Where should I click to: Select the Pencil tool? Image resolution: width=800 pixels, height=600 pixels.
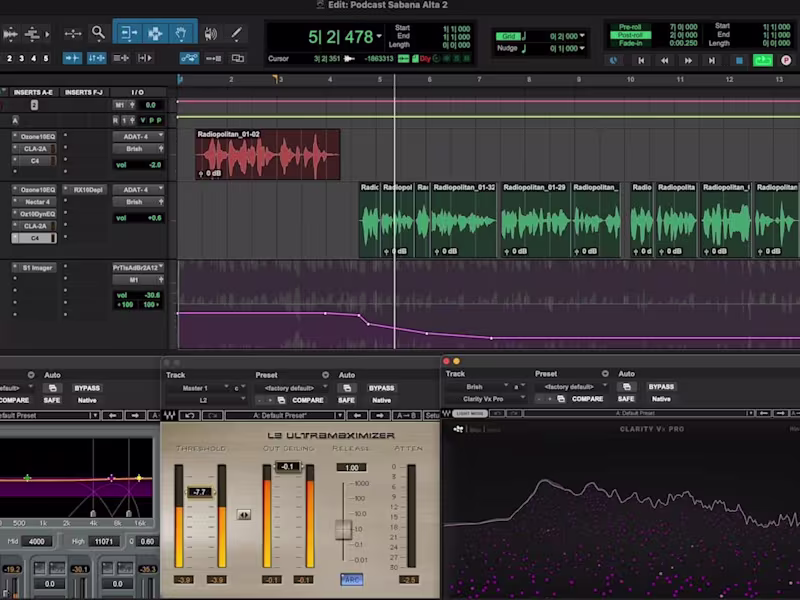pyautogui.click(x=236, y=33)
